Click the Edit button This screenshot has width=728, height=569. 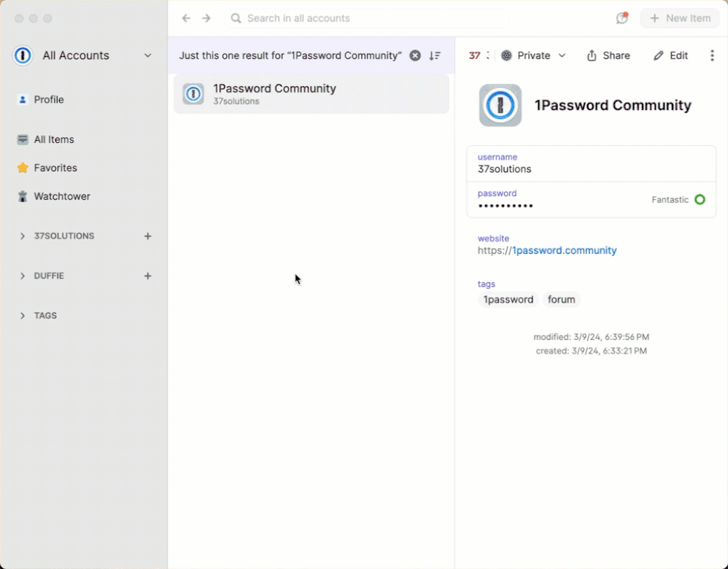[x=670, y=55]
